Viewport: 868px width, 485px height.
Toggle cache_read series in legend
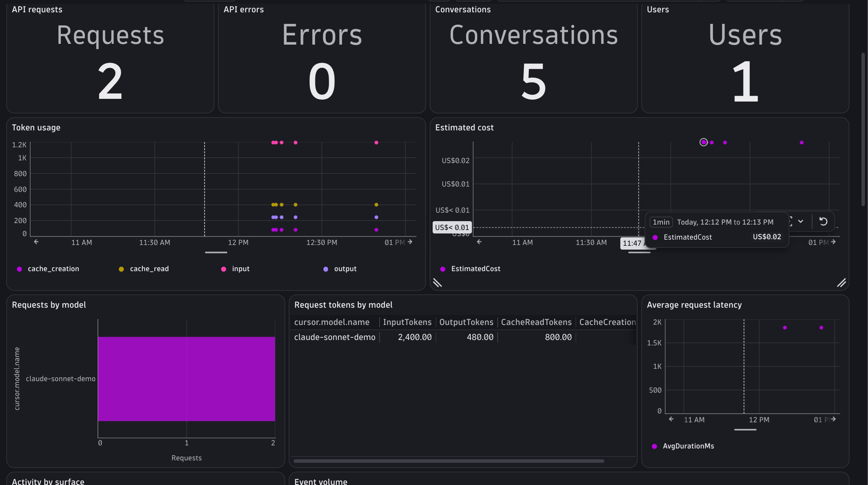coord(144,269)
